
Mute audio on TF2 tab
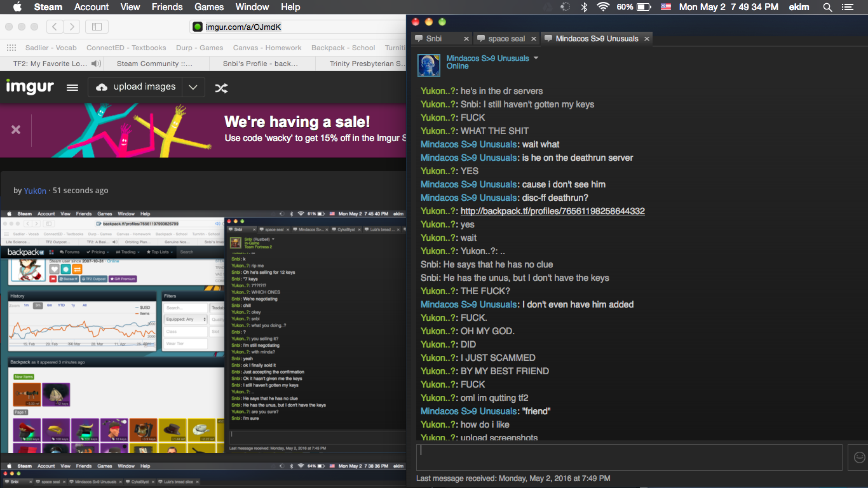(x=96, y=64)
